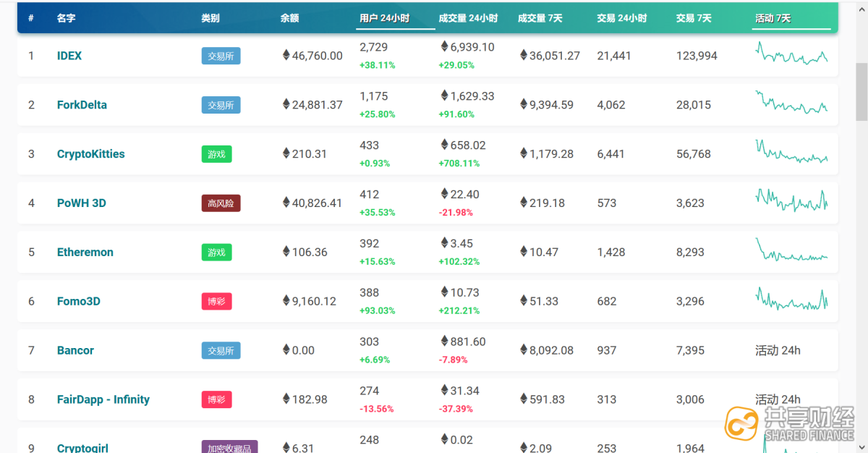Click PoWH 3D activity sparkline chart
The width and height of the screenshot is (868, 453).
pos(792,200)
